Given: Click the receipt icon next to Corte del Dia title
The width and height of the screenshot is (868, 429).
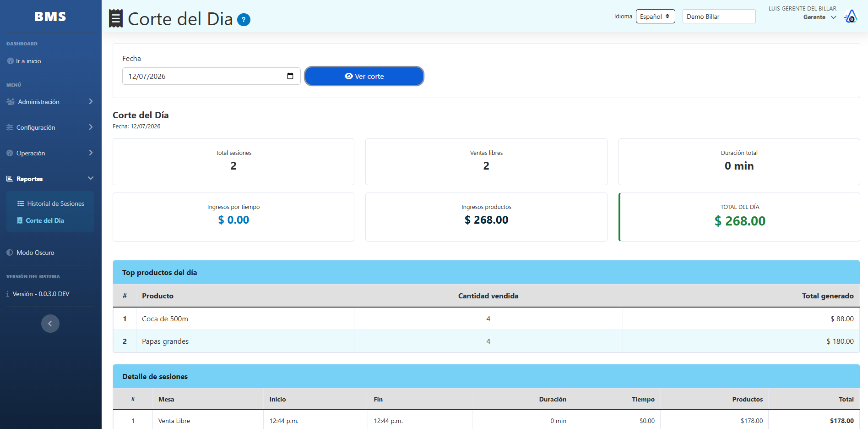Looking at the screenshot, I should click(x=116, y=19).
